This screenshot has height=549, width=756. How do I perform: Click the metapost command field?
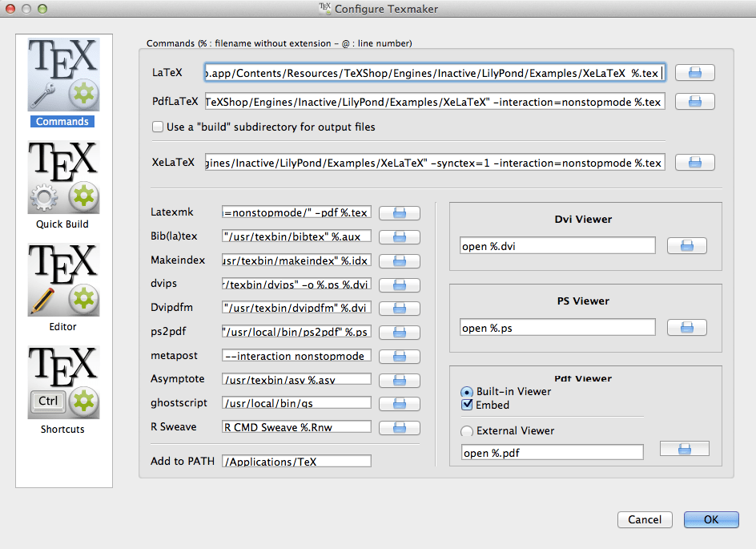click(x=296, y=356)
